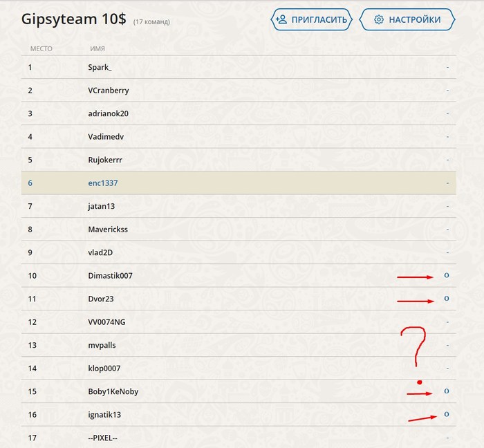The image size is (484, 448).
Task: Click blue circle icon in Dimastik007 row
Action: 447,276
